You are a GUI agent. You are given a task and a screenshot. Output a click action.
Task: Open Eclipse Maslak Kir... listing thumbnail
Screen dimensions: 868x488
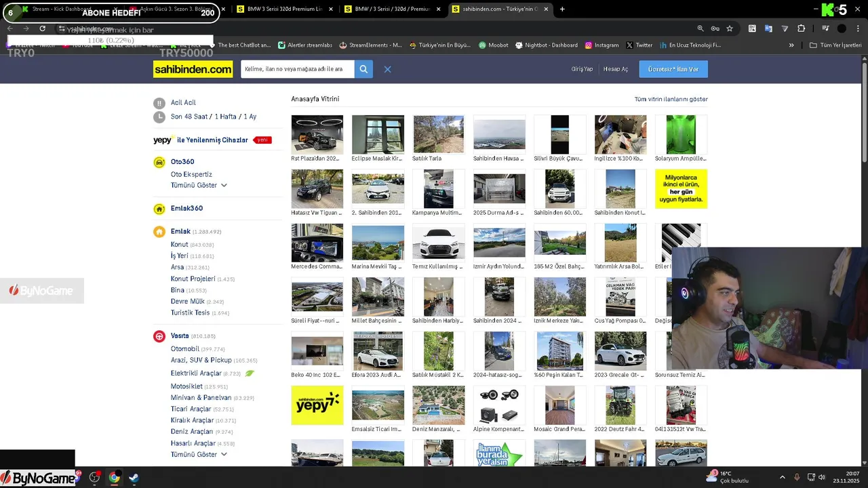tap(378, 134)
